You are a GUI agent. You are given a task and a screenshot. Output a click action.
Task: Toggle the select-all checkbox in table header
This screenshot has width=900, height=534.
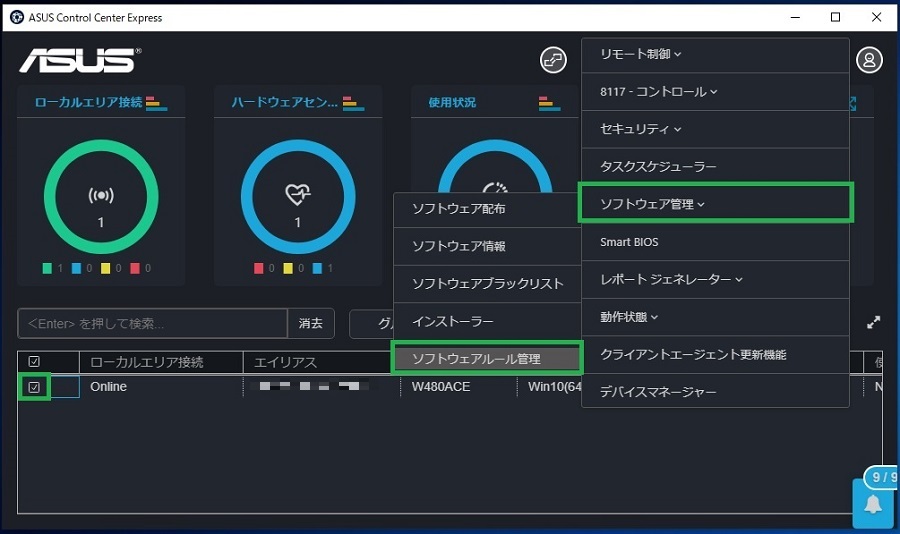34,362
